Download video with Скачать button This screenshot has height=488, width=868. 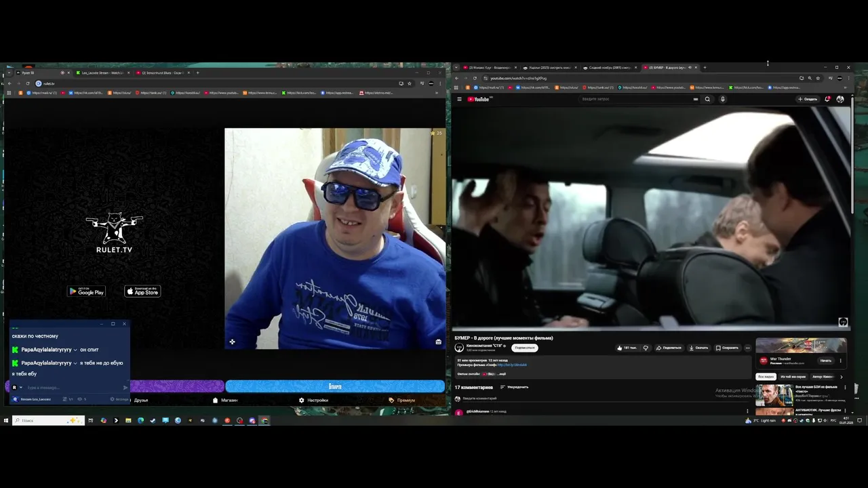pyautogui.click(x=698, y=348)
